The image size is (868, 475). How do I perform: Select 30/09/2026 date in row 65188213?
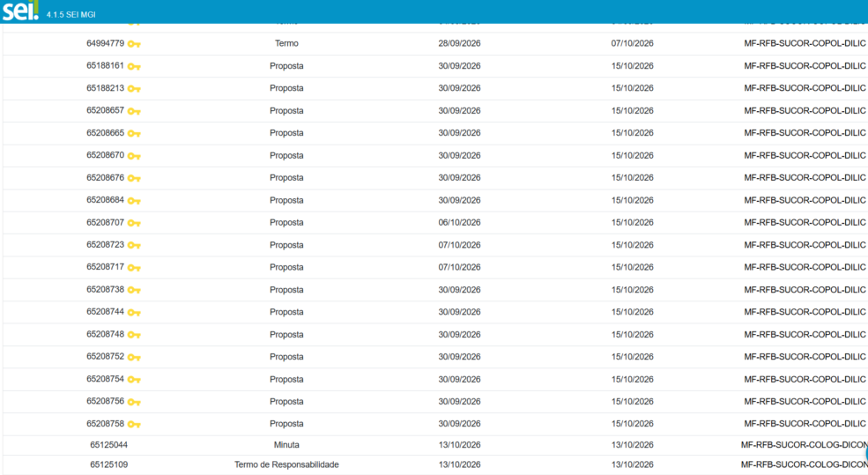459,88
